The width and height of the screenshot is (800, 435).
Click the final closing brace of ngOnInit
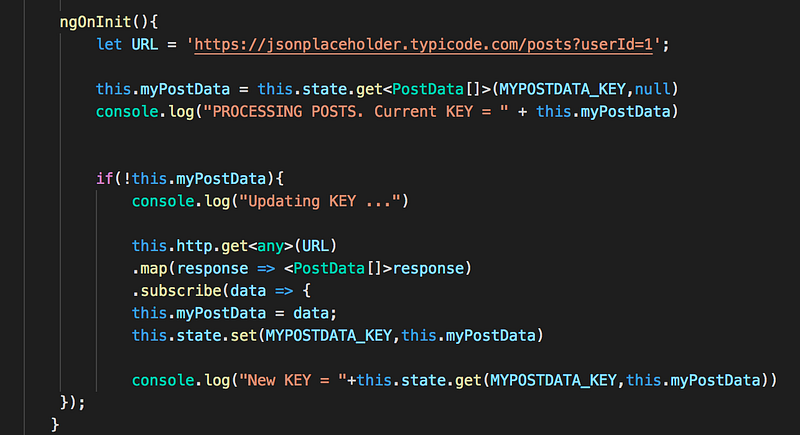pyautogui.click(x=55, y=424)
